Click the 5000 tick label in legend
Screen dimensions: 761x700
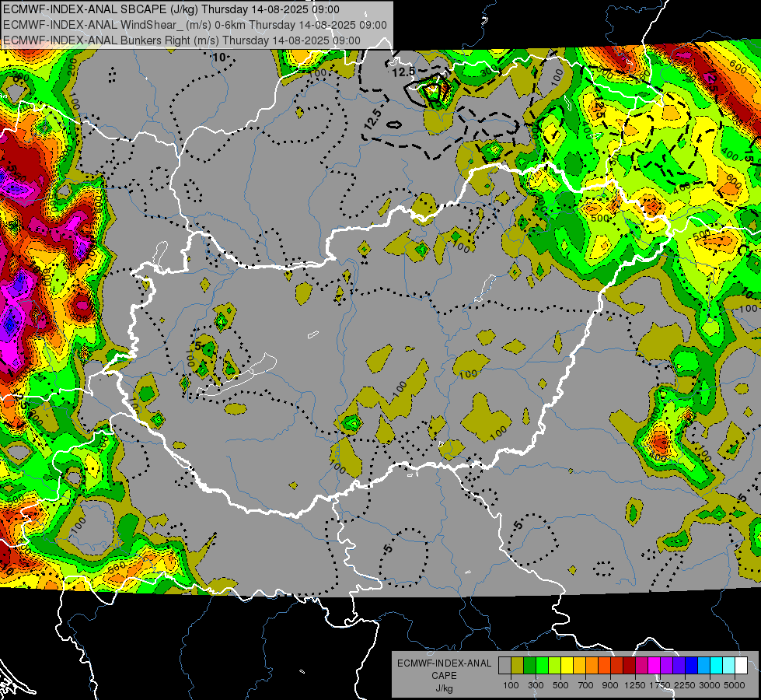click(735, 685)
